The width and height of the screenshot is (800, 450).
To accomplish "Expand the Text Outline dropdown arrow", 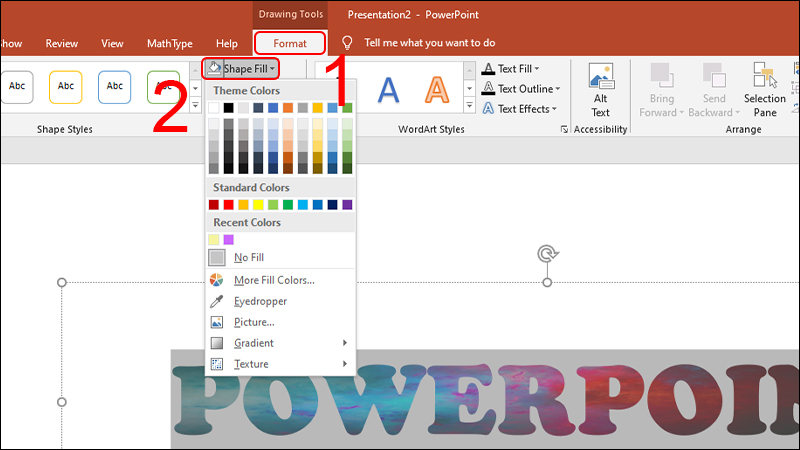I will [x=558, y=89].
